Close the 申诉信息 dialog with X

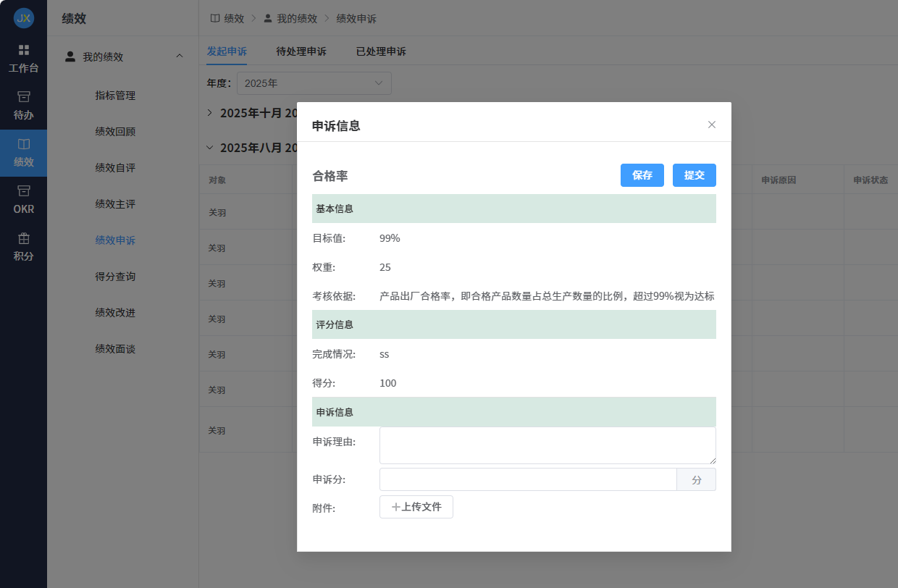[x=711, y=125]
